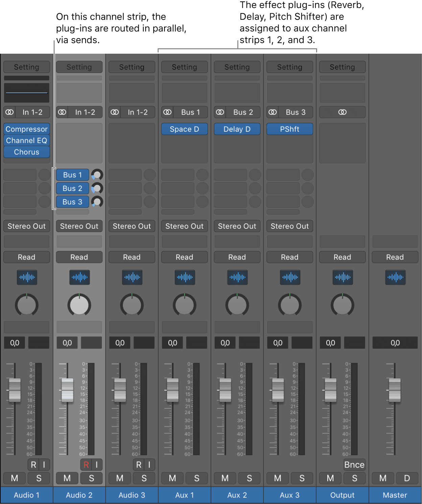Screen dimensions: 422x504
Task: Click the Aux 2 volume fader
Action: click(x=226, y=390)
